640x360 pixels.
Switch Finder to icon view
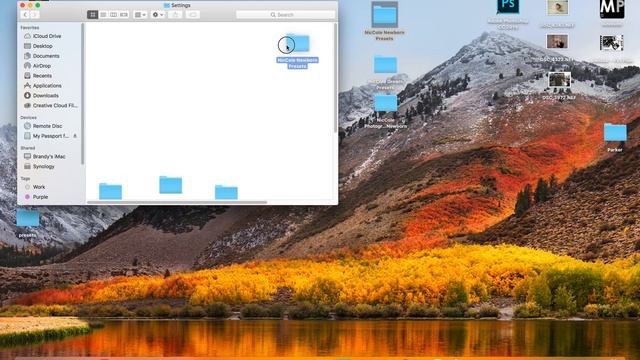[93, 15]
